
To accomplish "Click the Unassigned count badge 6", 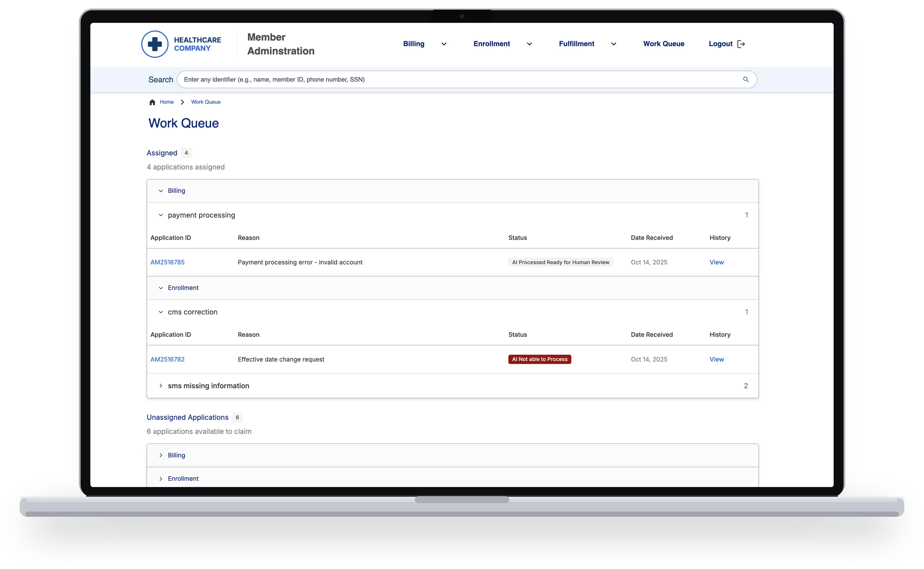I will (x=237, y=417).
